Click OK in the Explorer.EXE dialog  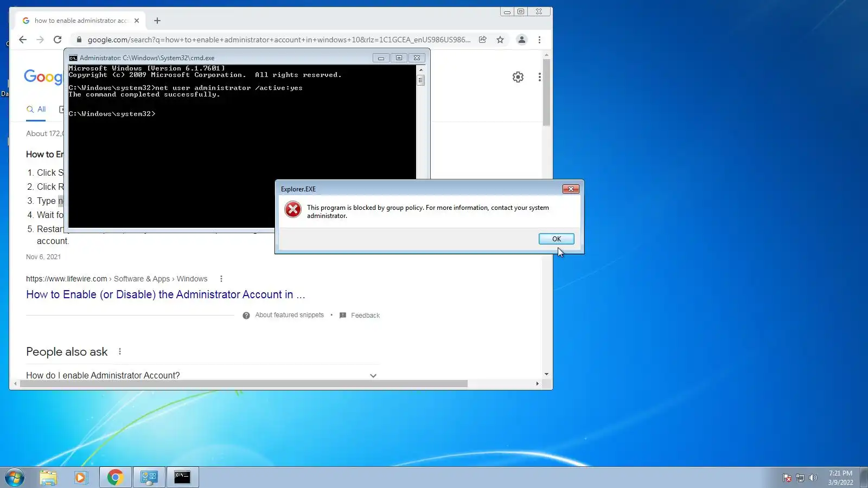[556, 239]
